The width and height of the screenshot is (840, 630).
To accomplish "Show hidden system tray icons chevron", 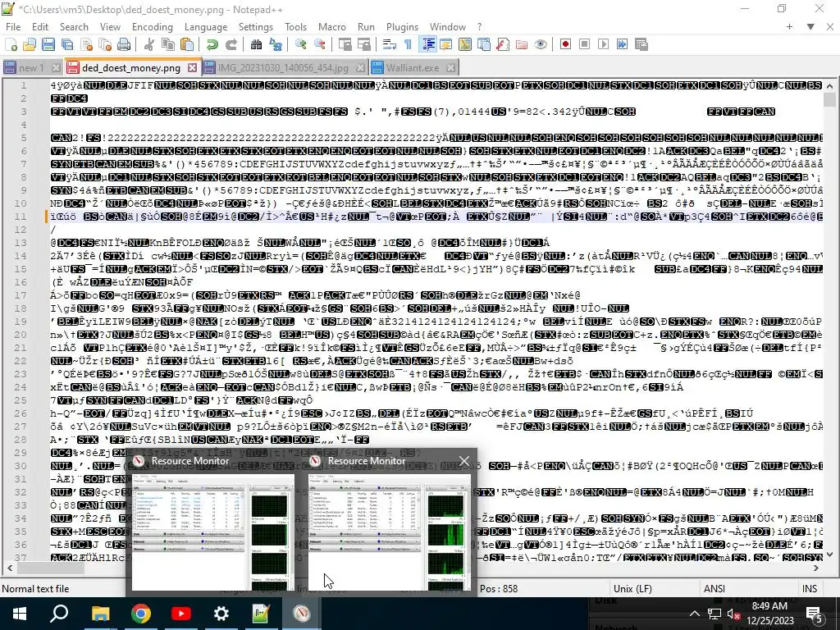I will [694, 614].
